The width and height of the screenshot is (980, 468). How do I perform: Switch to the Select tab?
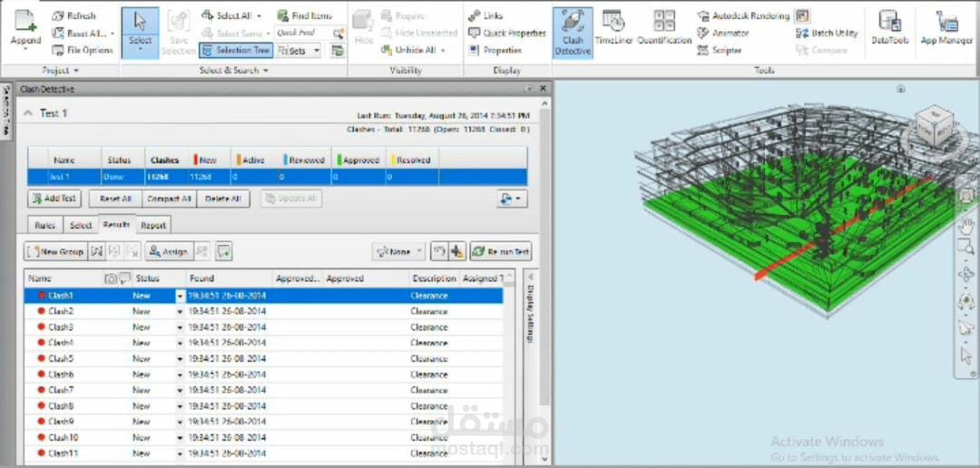pyautogui.click(x=81, y=226)
